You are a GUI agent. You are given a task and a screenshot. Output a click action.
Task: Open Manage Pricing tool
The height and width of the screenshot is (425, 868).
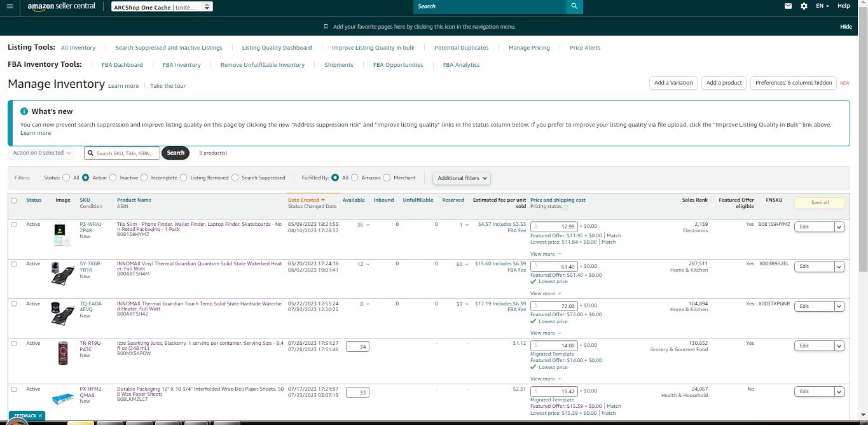529,48
